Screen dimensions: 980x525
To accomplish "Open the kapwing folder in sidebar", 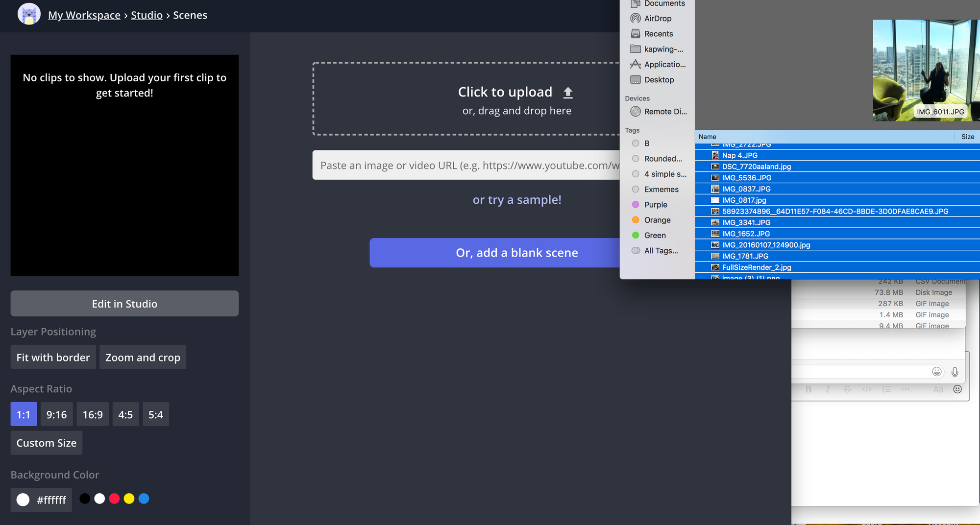I will click(657, 49).
